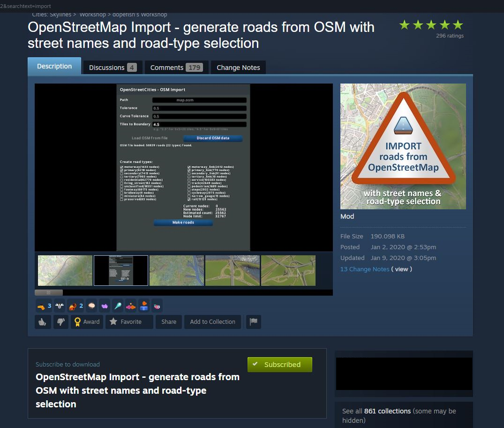Click the purple heart award reaction icon

point(105,306)
